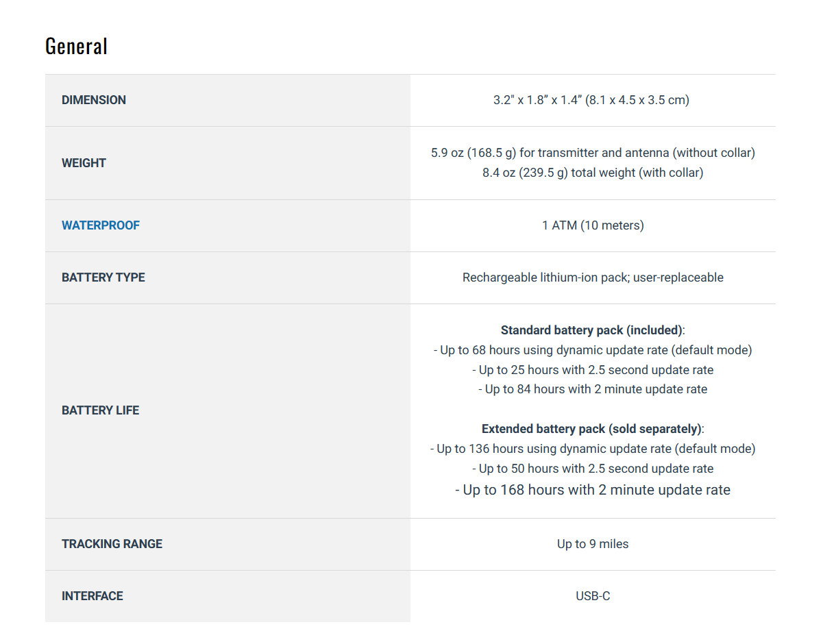
Task: Click the 1 ATM (10 meters) value
Action: coord(593,225)
